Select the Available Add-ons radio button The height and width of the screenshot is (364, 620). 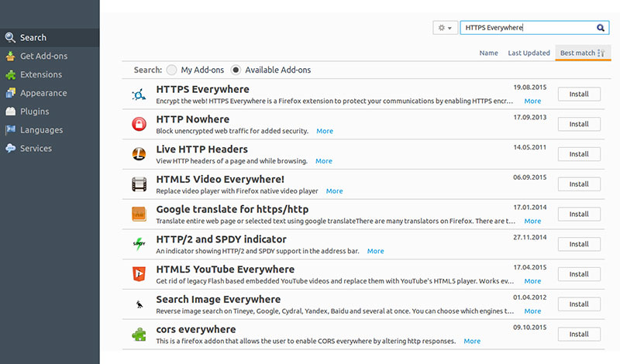(236, 70)
